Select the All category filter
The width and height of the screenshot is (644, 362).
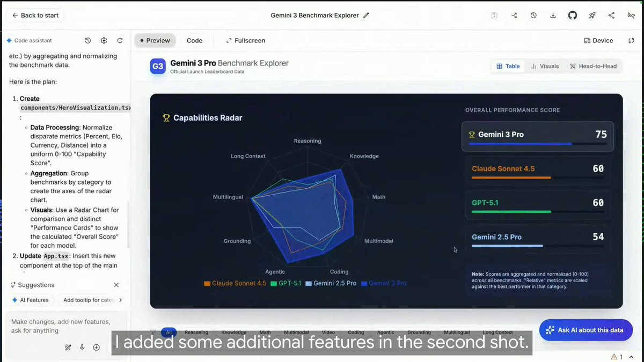tap(169, 333)
